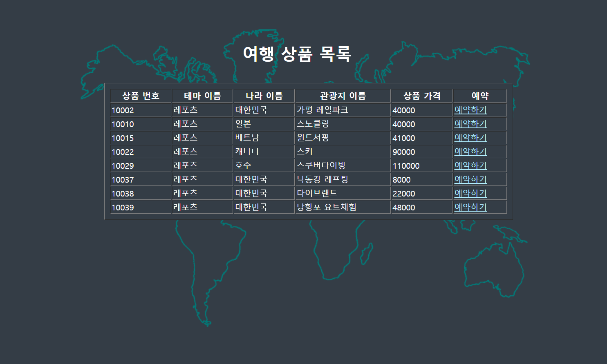Click the 관광지 이름 column header
The height and width of the screenshot is (364, 607).
point(343,96)
